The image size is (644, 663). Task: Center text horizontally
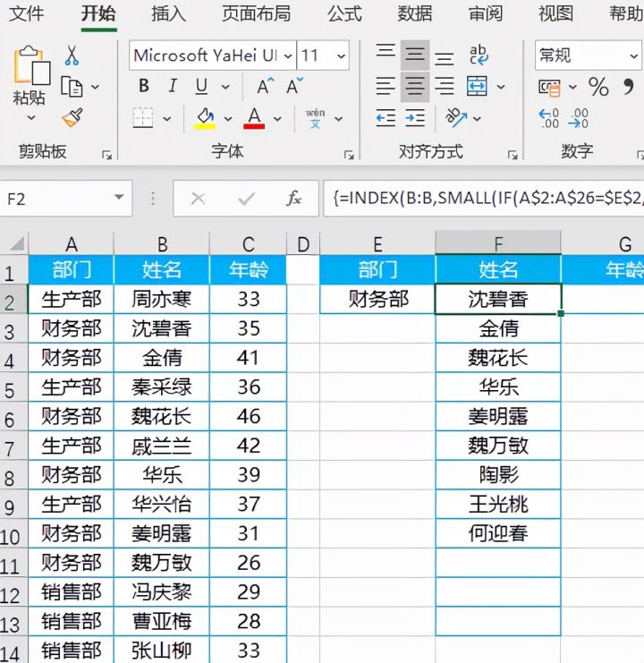coord(415,86)
